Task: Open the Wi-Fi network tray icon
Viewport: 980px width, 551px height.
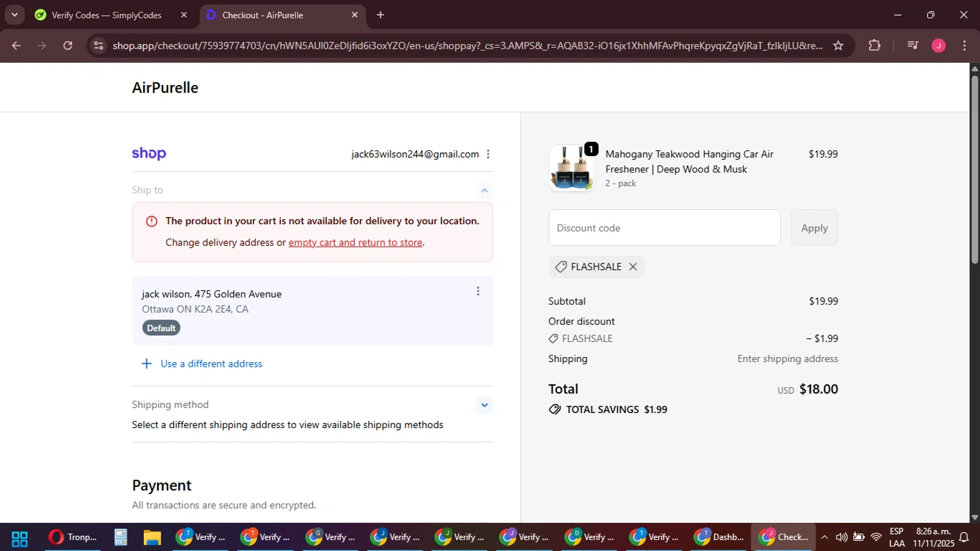Action: [x=876, y=537]
